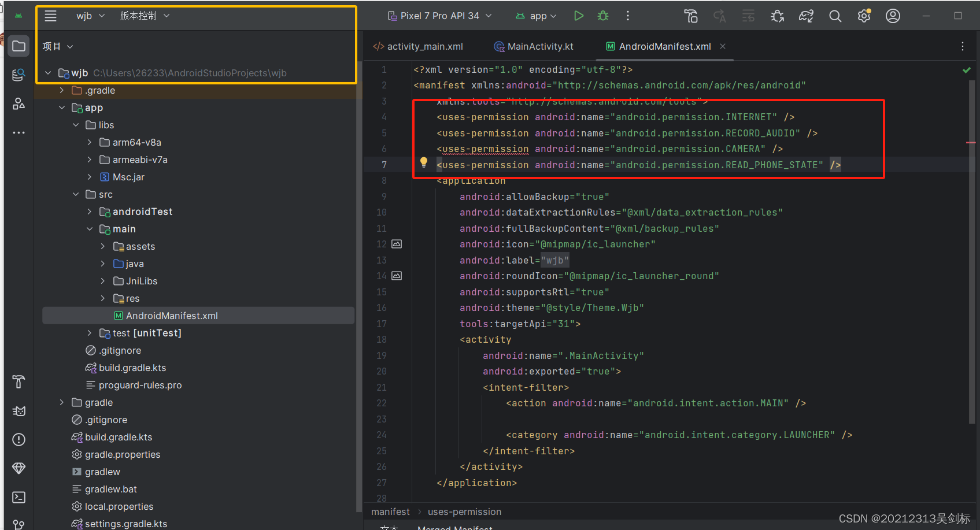Viewport: 980px width, 530px height.
Task: Toggle the Project tool window folder icon
Action: tap(19, 46)
